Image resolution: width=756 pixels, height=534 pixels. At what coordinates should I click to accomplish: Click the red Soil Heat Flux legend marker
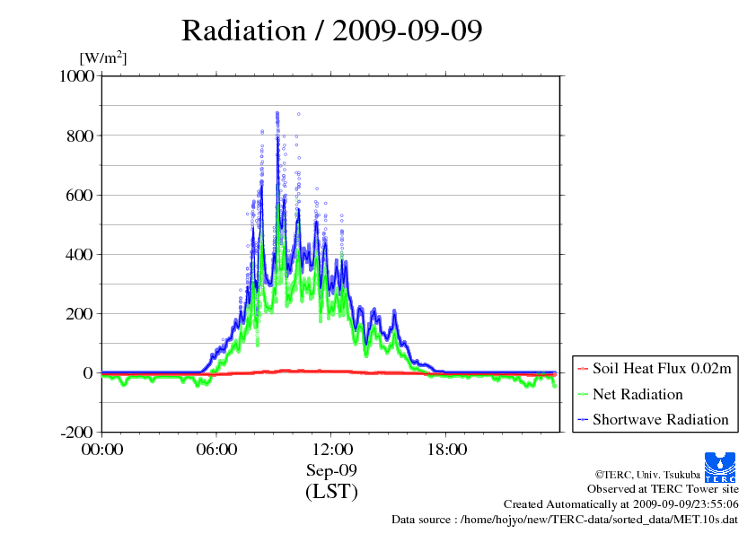[x=583, y=369]
